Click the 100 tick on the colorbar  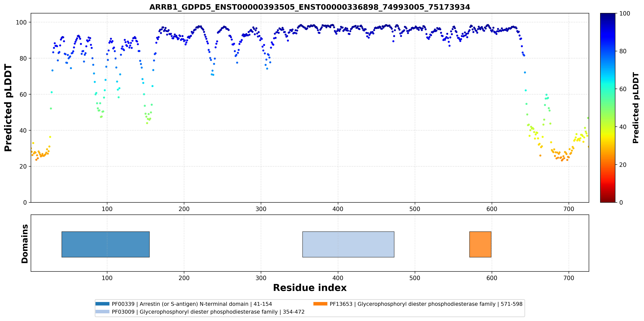coord(624,14)
